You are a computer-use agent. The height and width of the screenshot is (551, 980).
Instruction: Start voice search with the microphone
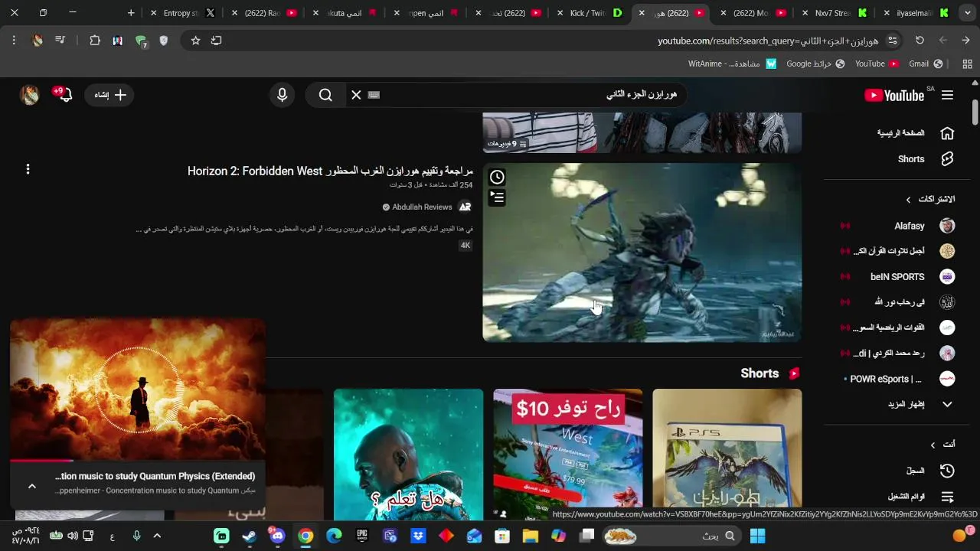[x=283, y=95]
